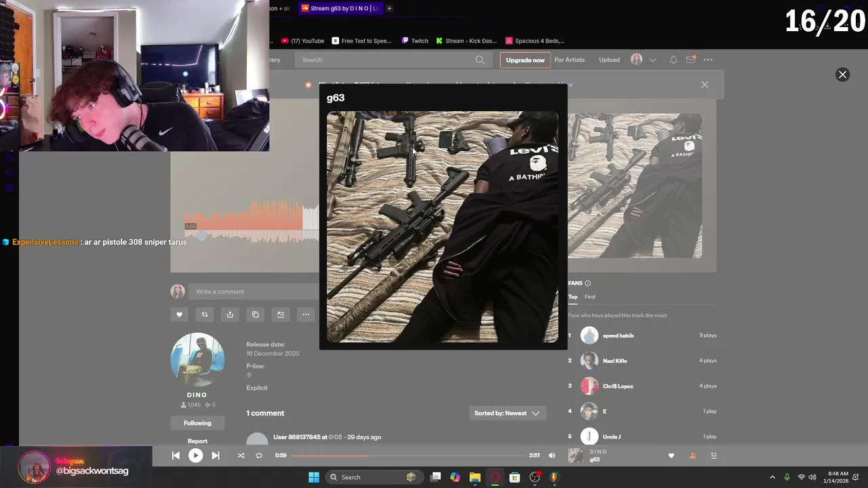Skip to next track in player
Image resolution: width=868 pixels, height=488 pixels.
coord(215,455)
